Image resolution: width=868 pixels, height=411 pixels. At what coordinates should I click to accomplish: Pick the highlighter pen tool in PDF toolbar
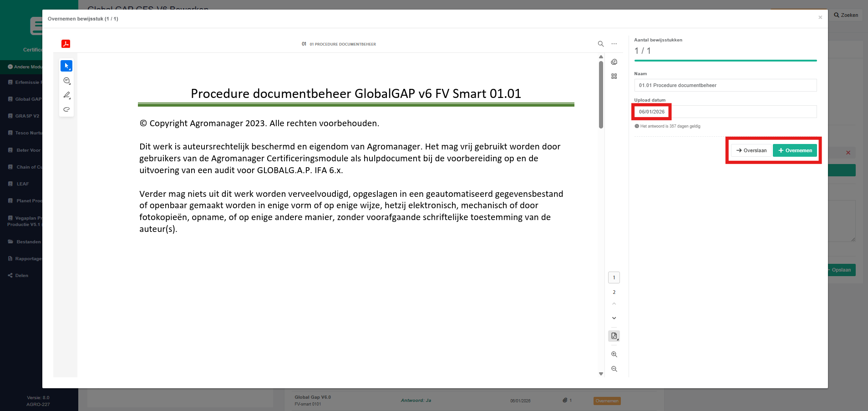[x=66, y=95]
